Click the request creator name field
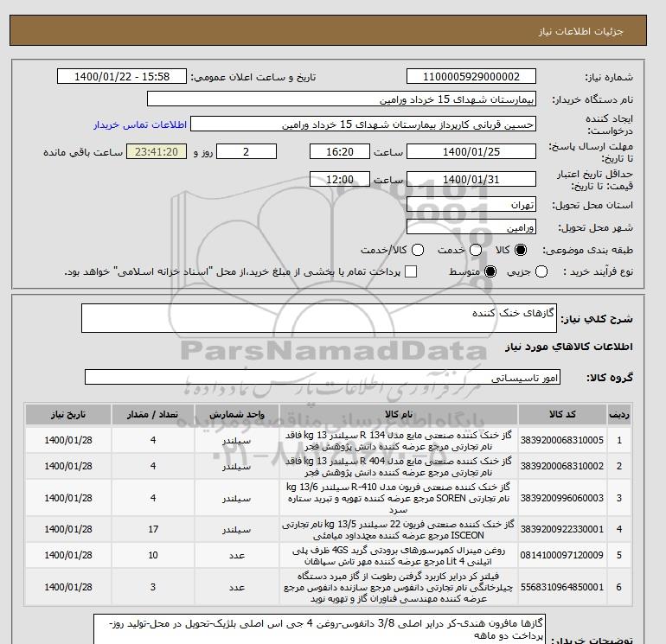Image resolution: width=666 pixels, height=644 pixels. coord(363,124)
